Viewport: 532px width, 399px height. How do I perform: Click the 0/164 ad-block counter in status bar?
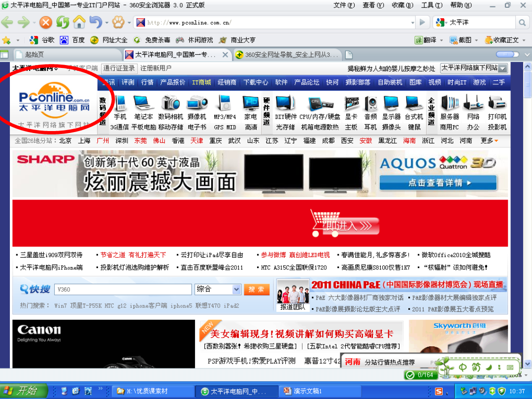click(420, 375)
